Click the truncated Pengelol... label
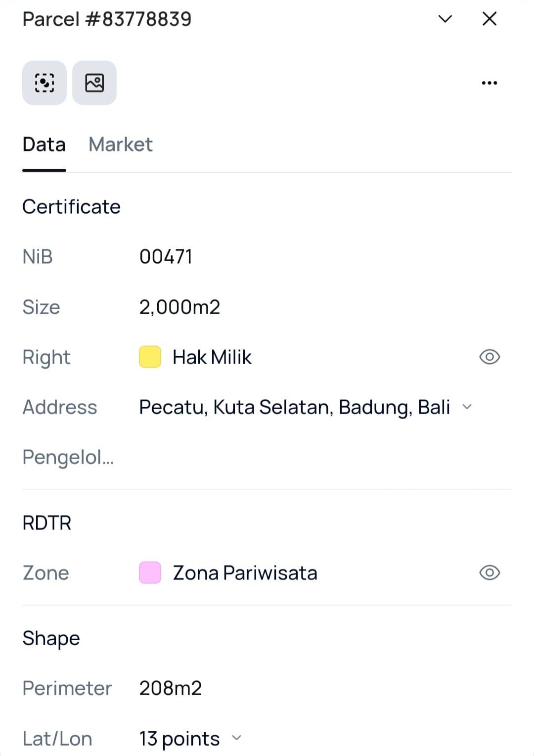This screenshot has width=534, height=756. point(68,457)
